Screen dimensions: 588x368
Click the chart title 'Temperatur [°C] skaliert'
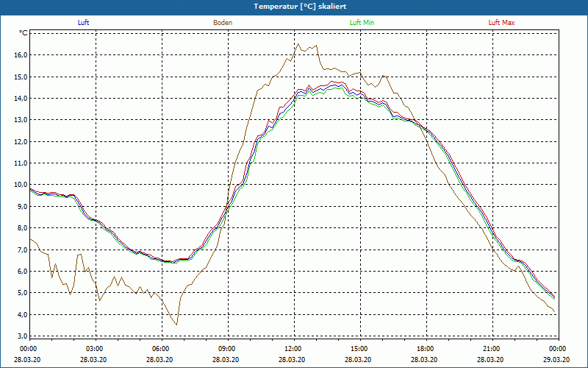tap(300, 7)
